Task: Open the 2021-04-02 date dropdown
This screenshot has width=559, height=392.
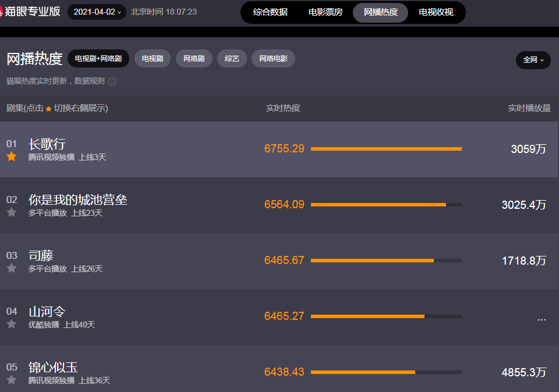Action: tap(97, 12)
